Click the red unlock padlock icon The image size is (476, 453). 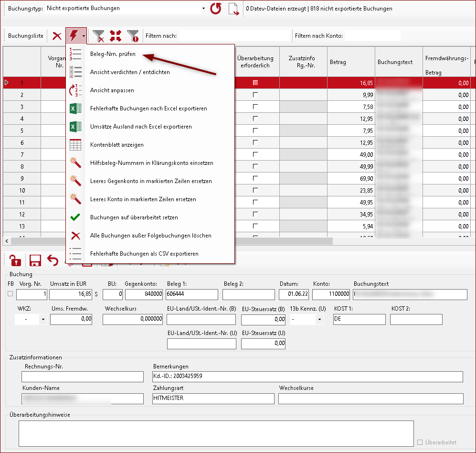(16, 260)
